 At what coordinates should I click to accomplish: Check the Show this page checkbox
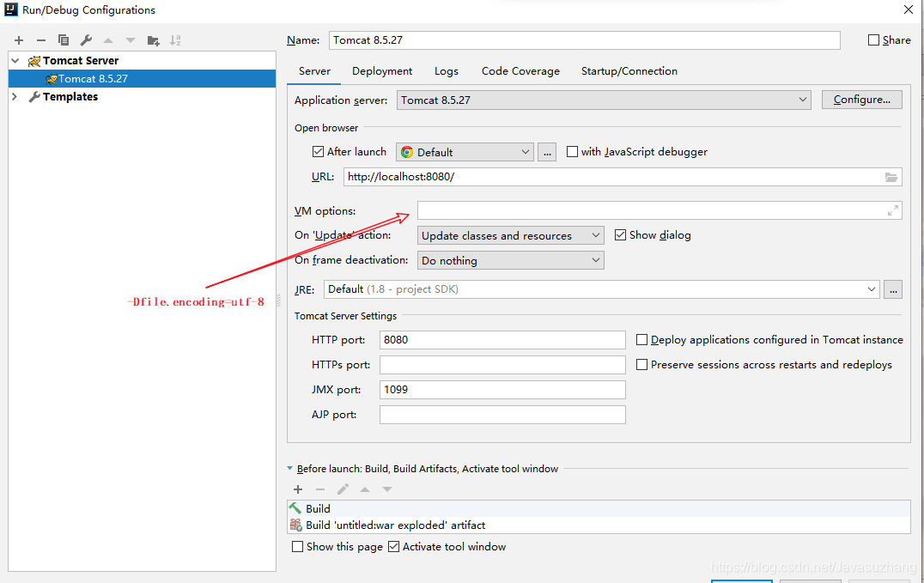[x=298, y=546]
